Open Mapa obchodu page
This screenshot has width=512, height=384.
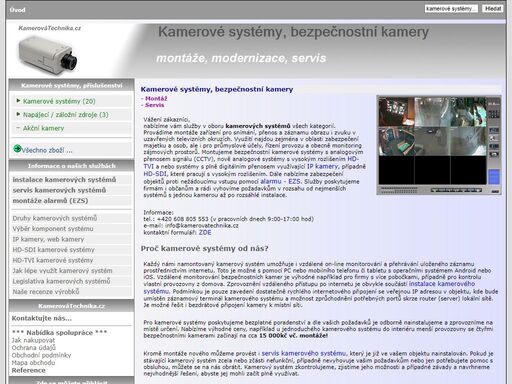click(33, 363)
